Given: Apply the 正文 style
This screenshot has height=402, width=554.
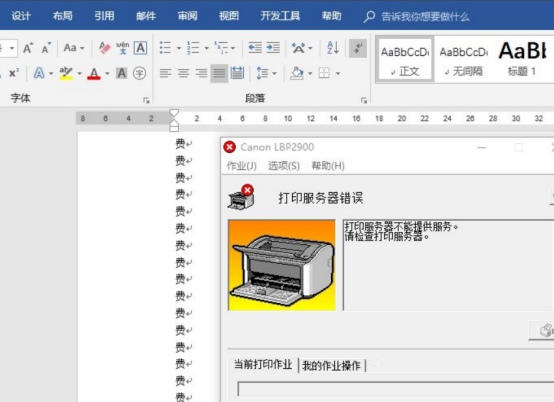Looking at the screenshot, I should 405,59.
